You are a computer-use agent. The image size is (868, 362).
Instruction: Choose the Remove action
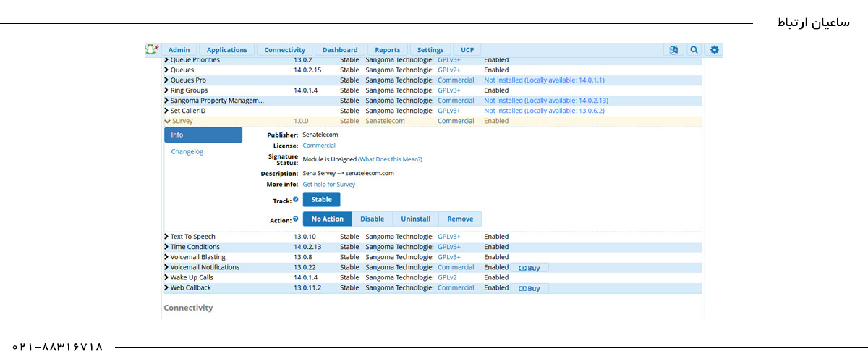click(x=460, y=219)
